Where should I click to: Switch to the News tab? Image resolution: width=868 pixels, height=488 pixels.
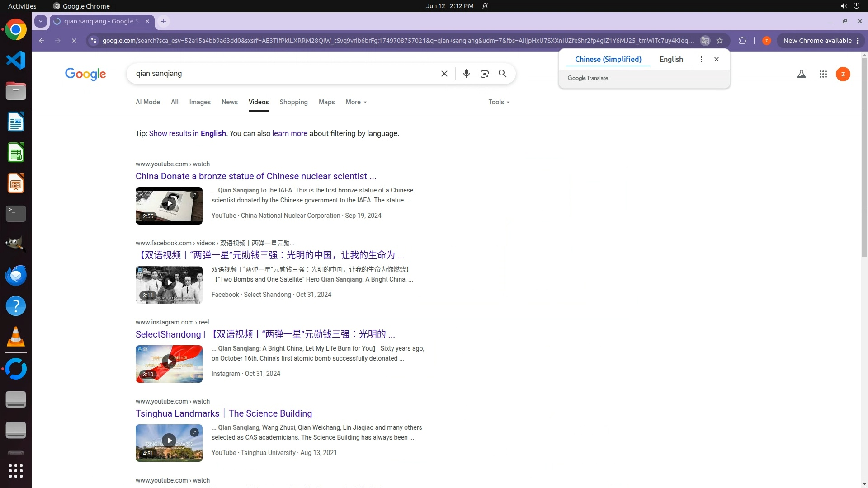click(x=229, y=102)
